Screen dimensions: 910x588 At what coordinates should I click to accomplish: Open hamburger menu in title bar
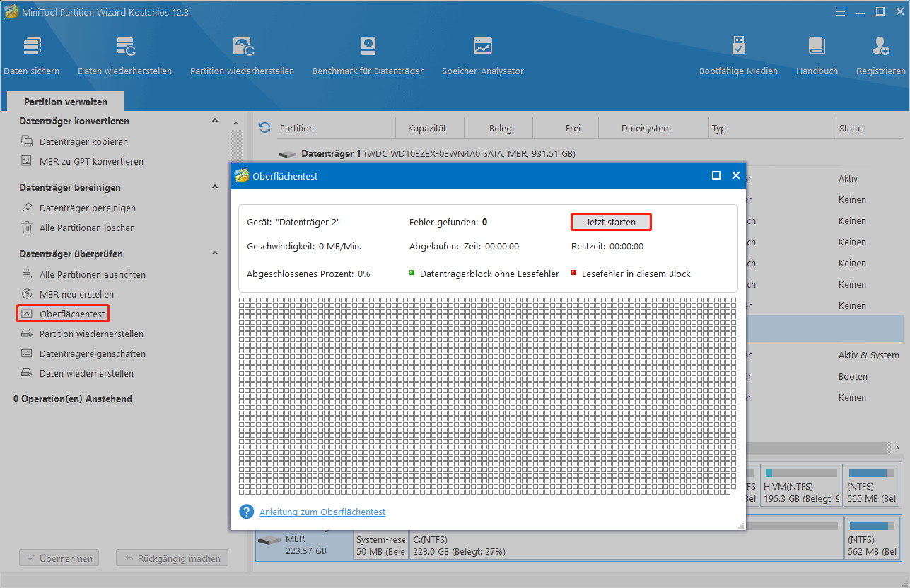tap(840, 12)
